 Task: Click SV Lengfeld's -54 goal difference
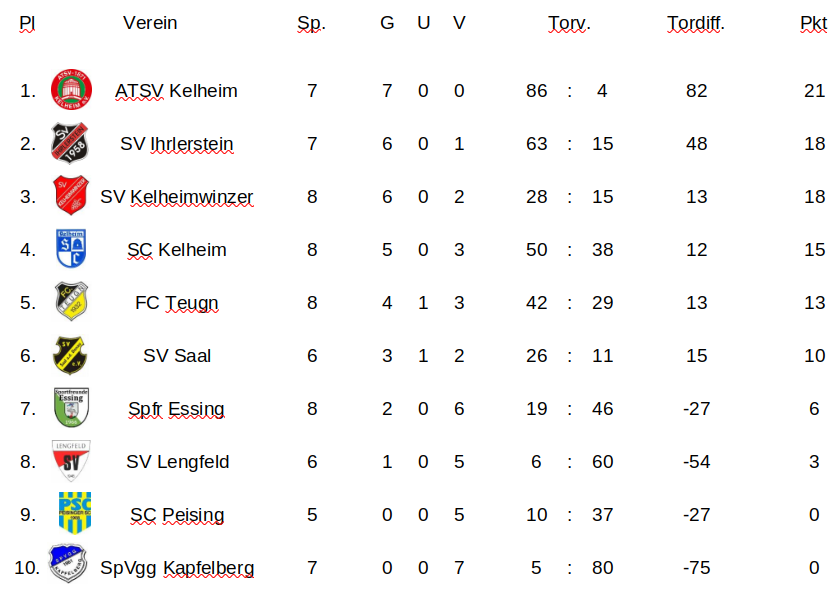pyautogui.click(x=696, y=462)
